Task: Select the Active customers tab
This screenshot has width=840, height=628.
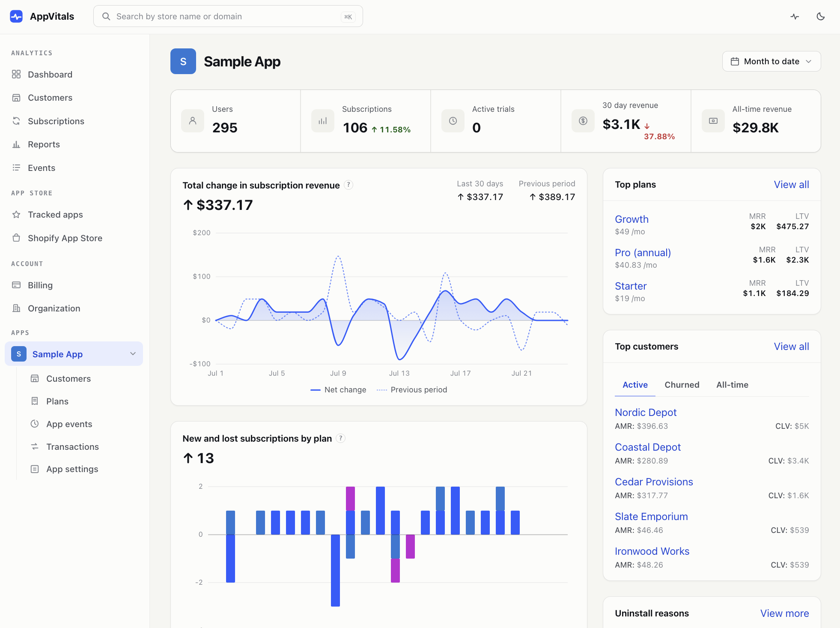Action: point(635,385)
